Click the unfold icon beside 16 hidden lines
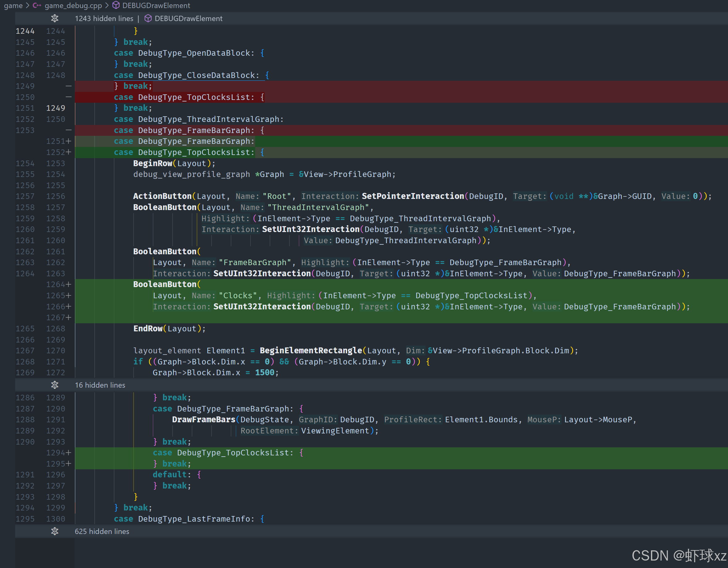Viewport: 728px width, 568px height. tap(55, 385)
